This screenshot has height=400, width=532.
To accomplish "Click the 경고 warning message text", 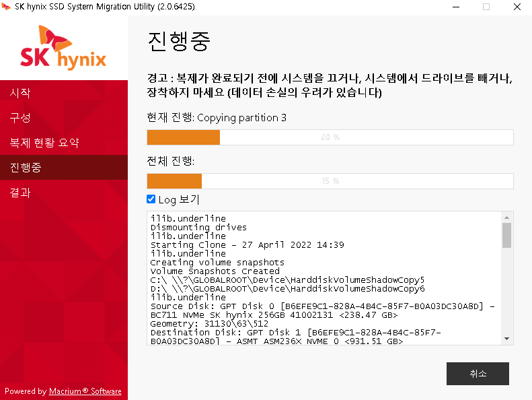I will (x=330, y=86).
